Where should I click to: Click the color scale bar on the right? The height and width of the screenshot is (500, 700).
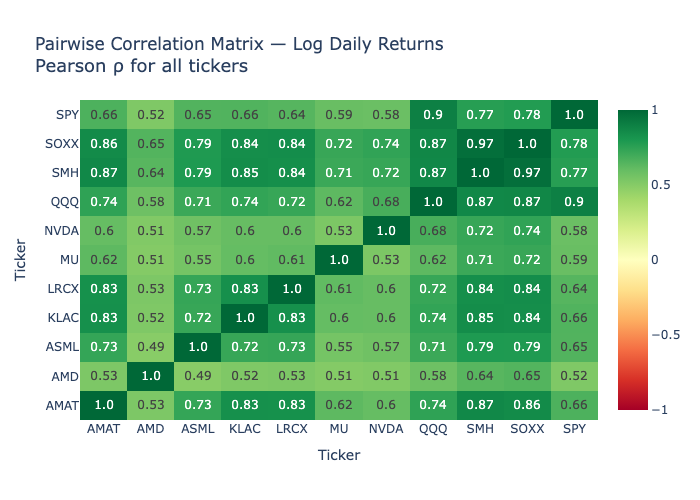tap(633, 260)
